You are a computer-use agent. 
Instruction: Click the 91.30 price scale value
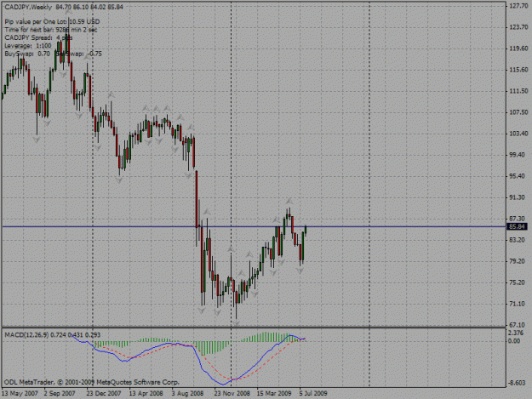coord(518,197)
